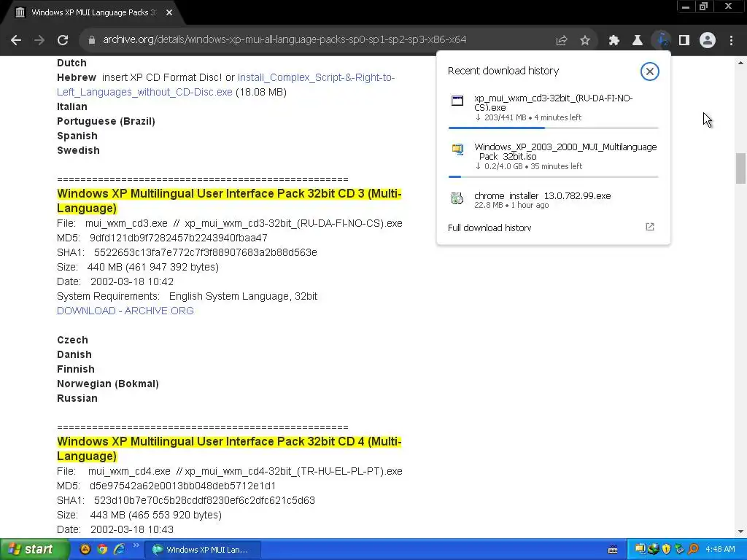Image resolution: width=747 pixels, height=560 pixels.
Task: Select the Windows XP MUI Language Packs tab
Action: tap(93, 12)
